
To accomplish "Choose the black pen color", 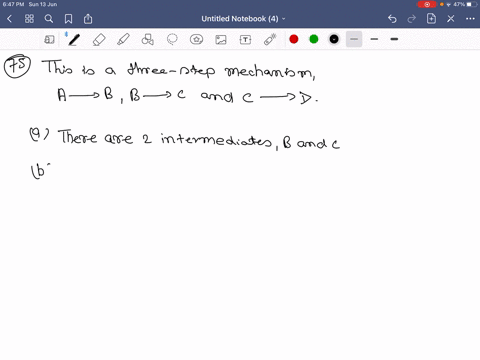I will 334,39.
